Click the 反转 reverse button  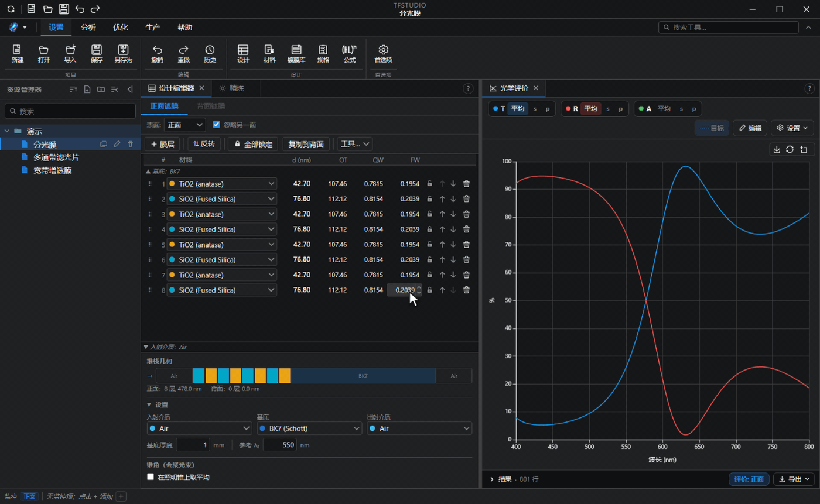tap(204, 144)
